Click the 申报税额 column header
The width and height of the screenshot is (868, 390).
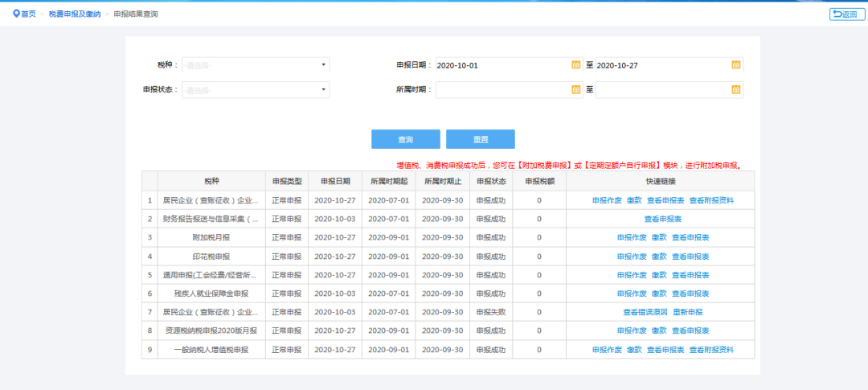pos(539,181)
